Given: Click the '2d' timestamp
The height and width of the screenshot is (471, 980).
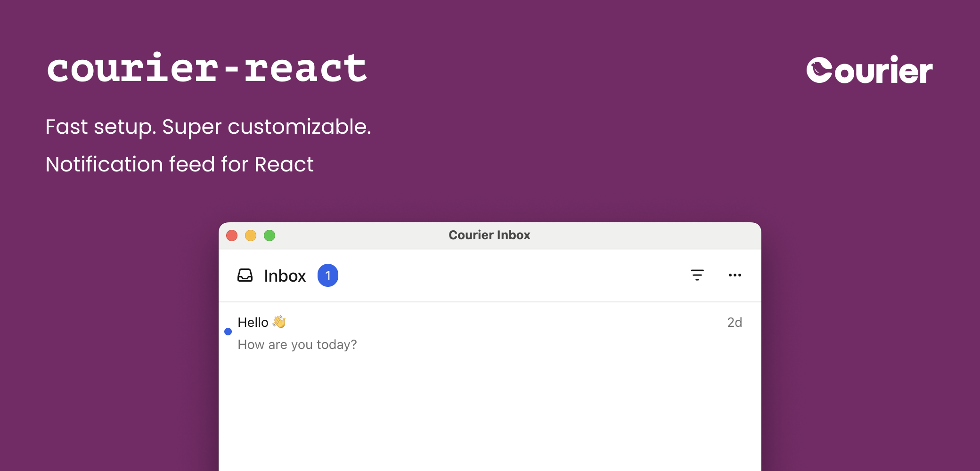Looking at the screenshot, I should point(735,323).
